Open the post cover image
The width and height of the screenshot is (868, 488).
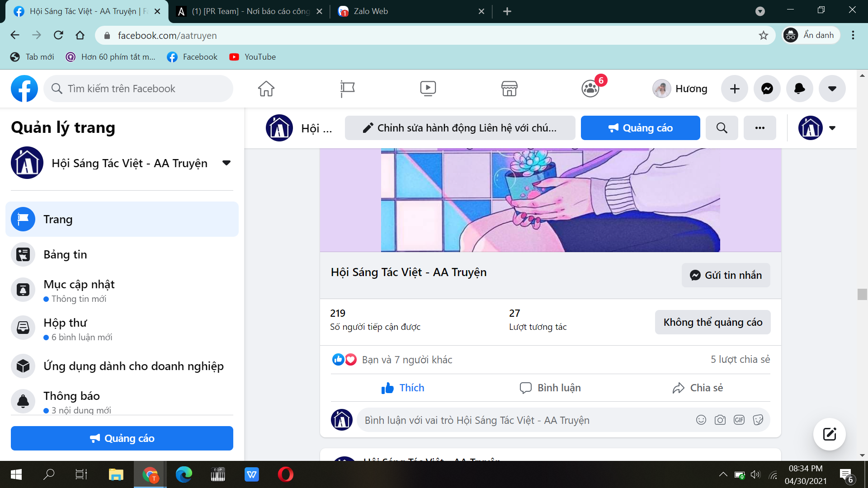coord(550,200)
